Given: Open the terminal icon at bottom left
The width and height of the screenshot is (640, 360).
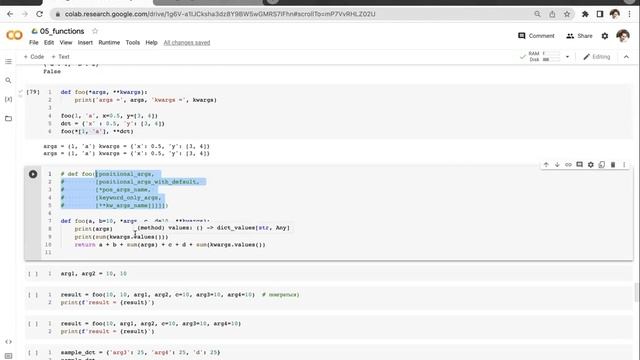Looking at the screenshot, I should coord(8,356).
